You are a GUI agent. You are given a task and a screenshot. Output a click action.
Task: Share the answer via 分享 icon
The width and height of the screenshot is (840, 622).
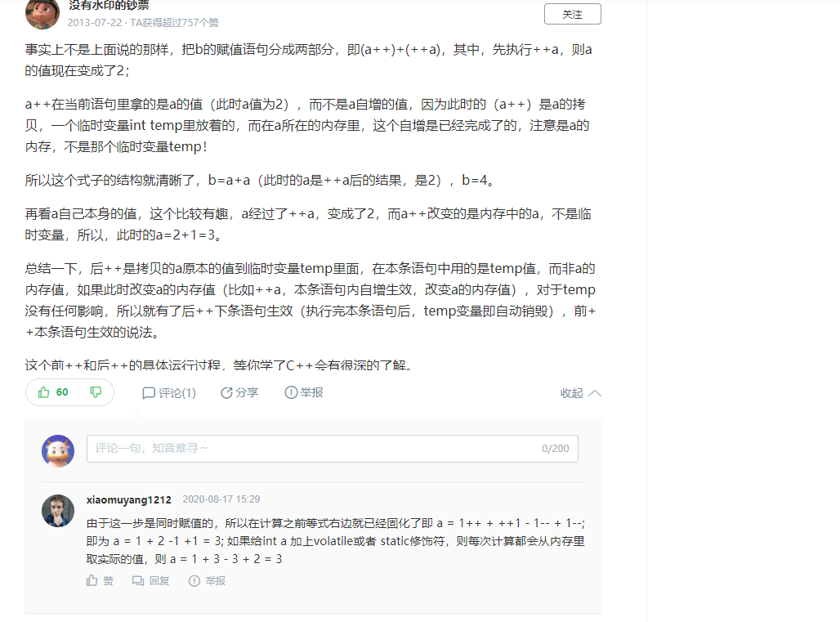226,392
